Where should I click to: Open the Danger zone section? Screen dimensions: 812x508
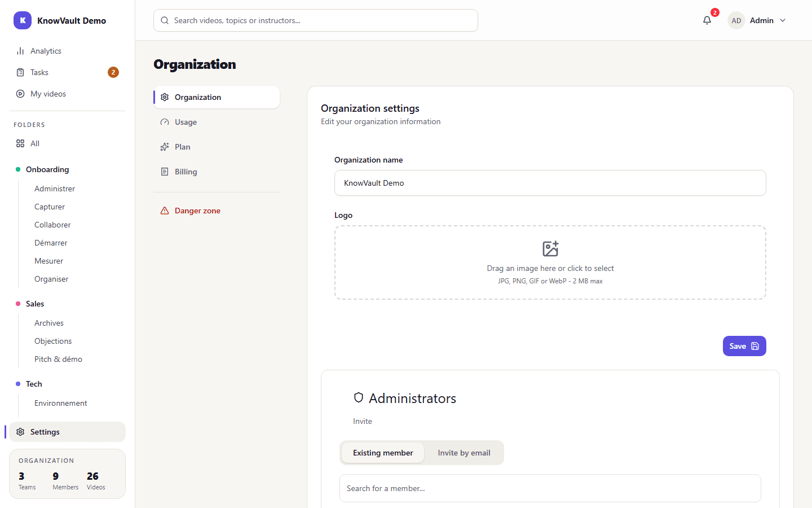pos(217,211)
